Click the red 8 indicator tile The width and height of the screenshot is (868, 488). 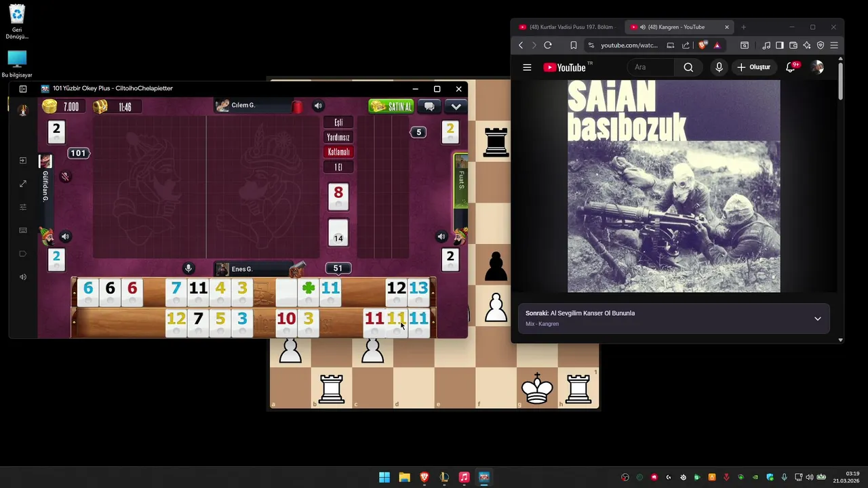[338, 197]
